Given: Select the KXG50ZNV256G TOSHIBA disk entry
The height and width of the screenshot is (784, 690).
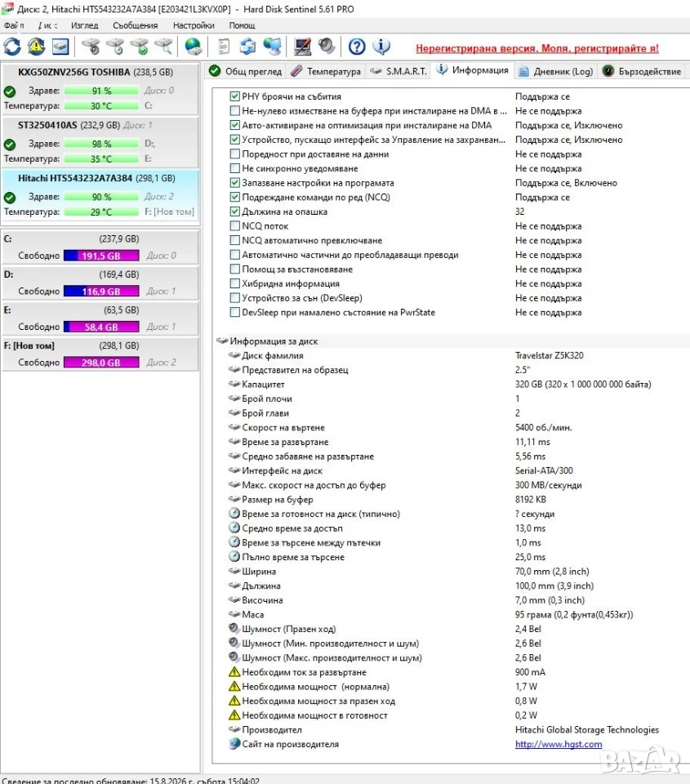Looking at the screenshot, I should pyautogui.click(x=100, y=88).
